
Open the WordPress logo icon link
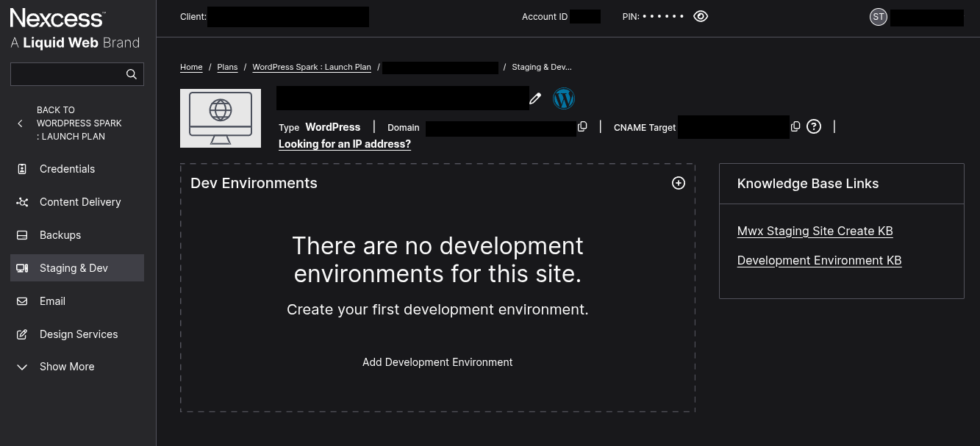(x=564, y=98)
